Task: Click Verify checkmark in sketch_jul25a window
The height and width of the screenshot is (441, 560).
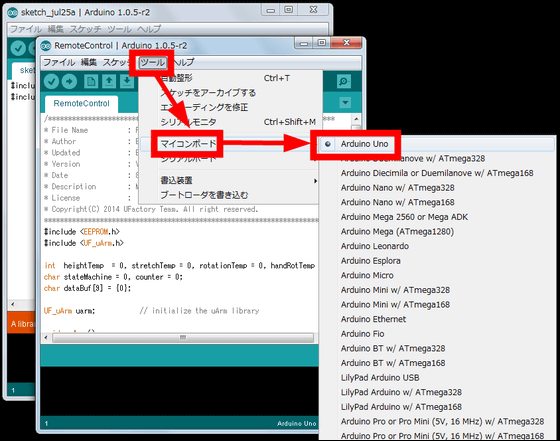Action: pos(18,48)
